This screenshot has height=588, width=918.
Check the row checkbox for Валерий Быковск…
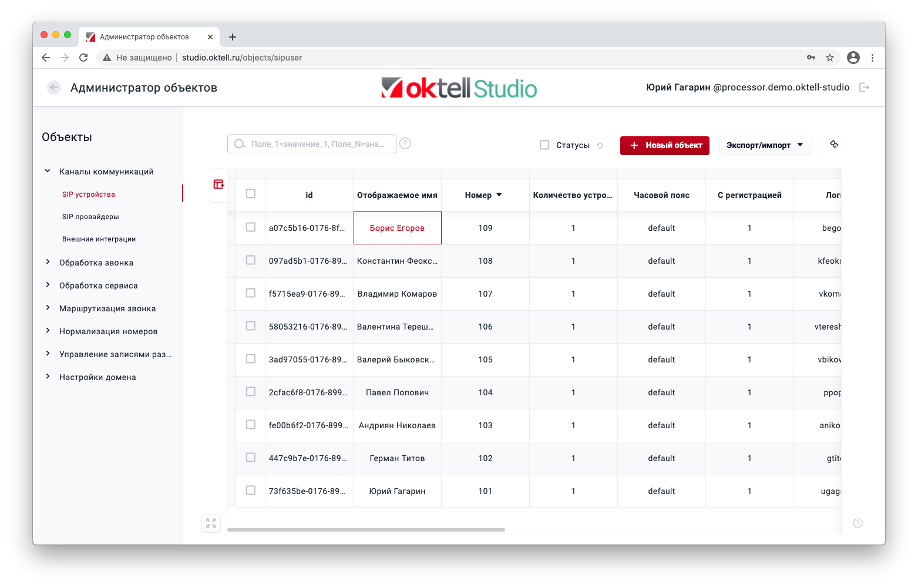[x=251, y=358]
